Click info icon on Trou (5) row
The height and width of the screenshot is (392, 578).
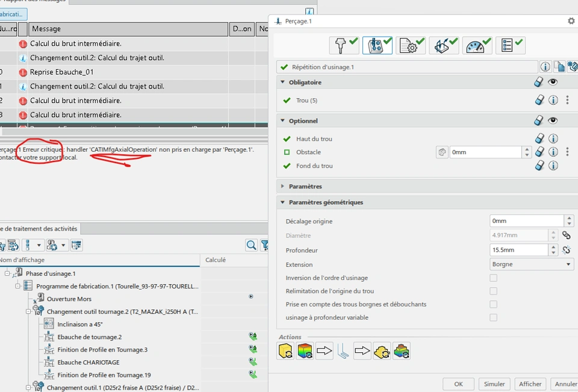tap(553, 100)
